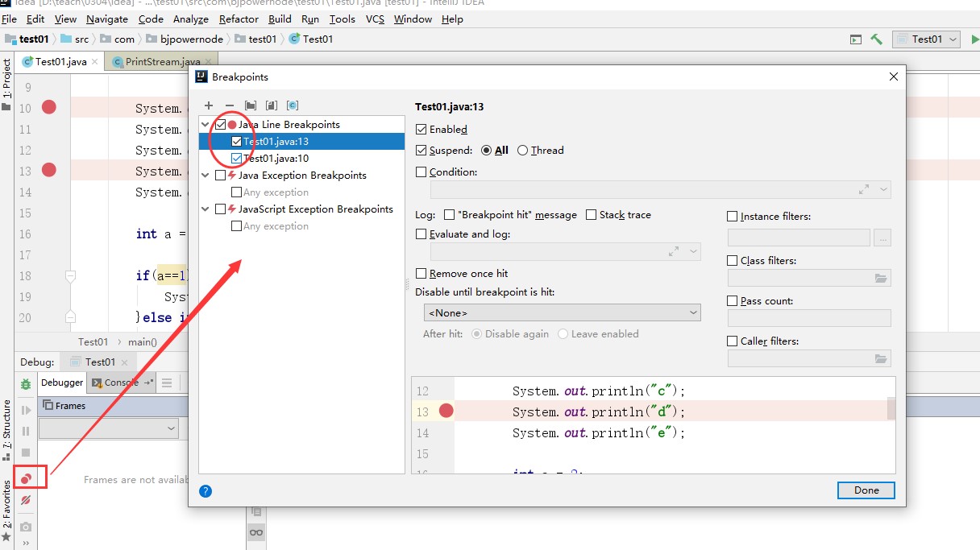Click the Run arrow at toolbar right edge
Screen dimensions: 980x550
pos(975,39)
